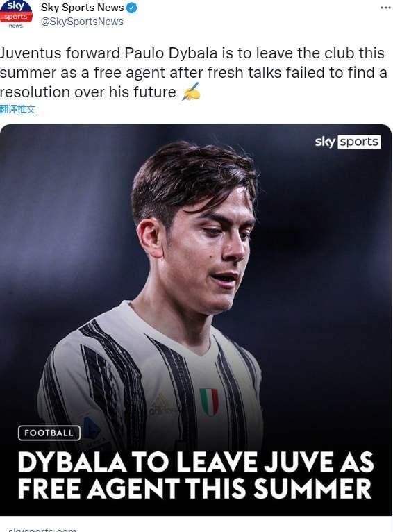Open the skysports.com domain link
The height and width of the screenshot is (532, 393).
(42, 529)
